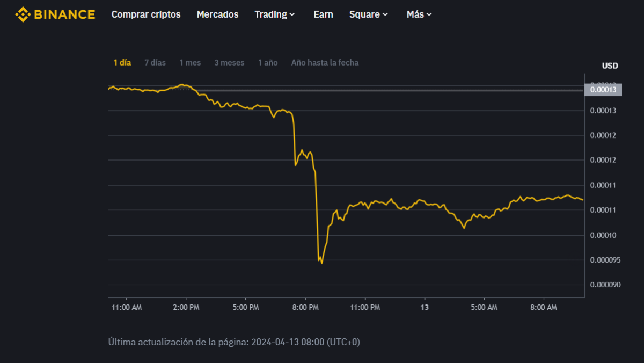Select the 3 meses time range

coord(229,62)
